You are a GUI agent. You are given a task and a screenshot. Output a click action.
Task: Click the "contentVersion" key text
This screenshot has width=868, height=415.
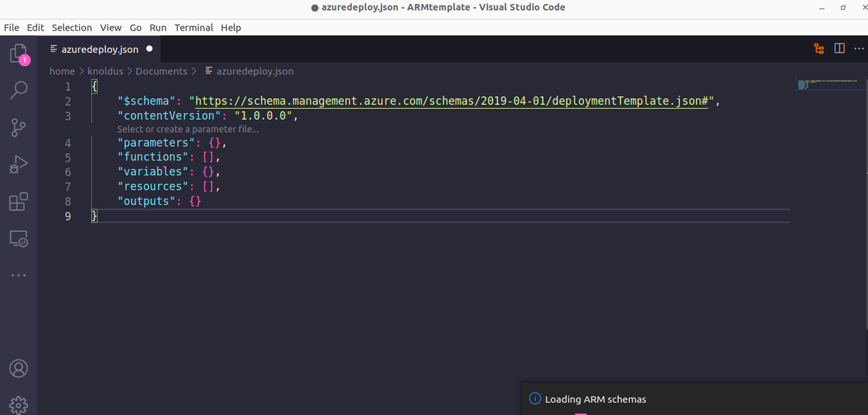169,116
